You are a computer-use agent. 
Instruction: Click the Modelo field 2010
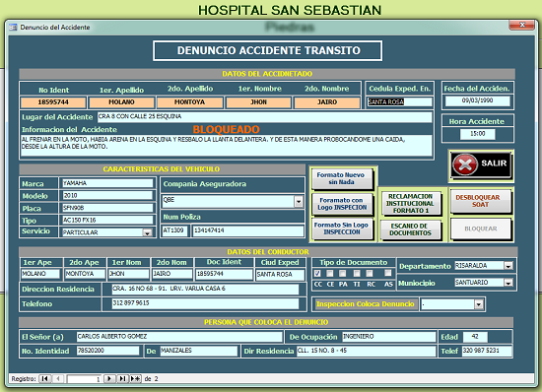click(107, 195)
